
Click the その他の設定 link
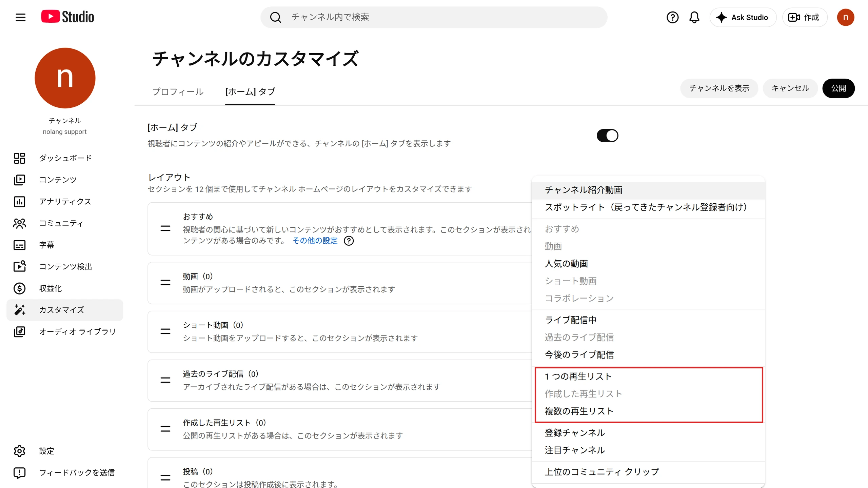point(315,241)
